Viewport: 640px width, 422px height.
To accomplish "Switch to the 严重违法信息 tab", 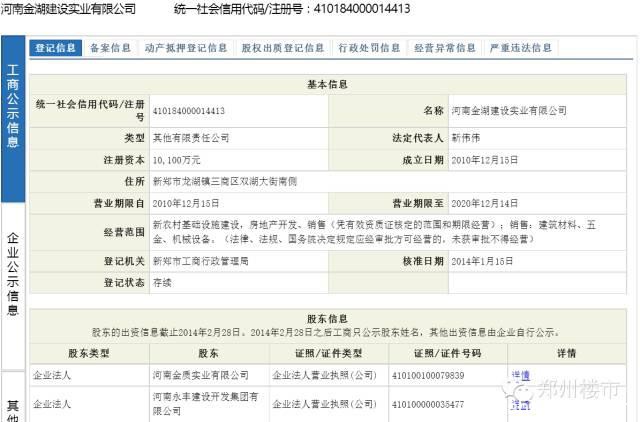I will [521, 48].
